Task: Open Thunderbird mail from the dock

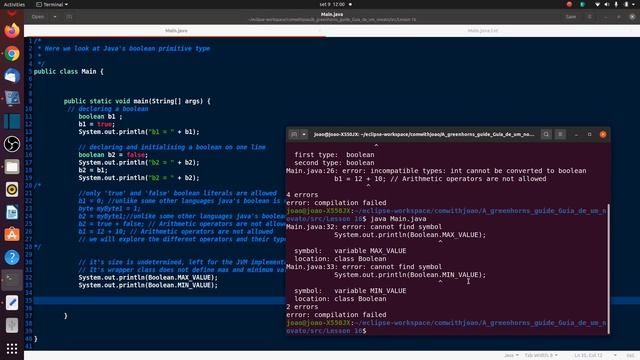Action: click(x=12, y=76)
